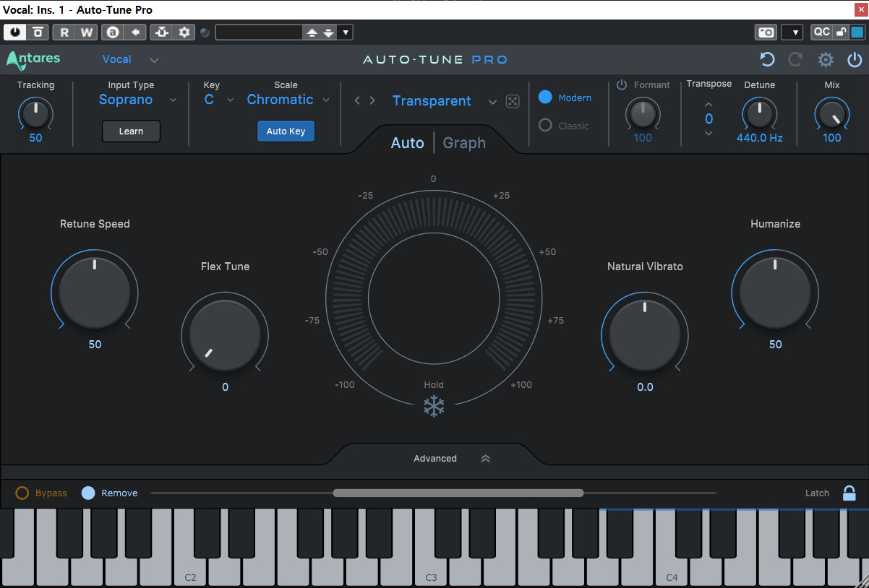The image size is (869, 588).
Task: Open preset browser dropdown triangle
Action: (x=345, y=33)
